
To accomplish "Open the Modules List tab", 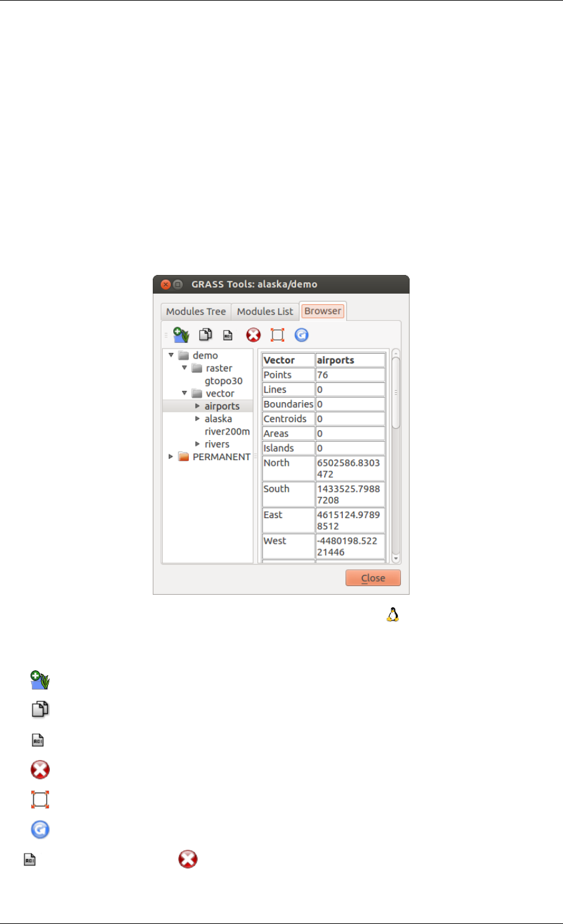I will click(x=265, y=311).
